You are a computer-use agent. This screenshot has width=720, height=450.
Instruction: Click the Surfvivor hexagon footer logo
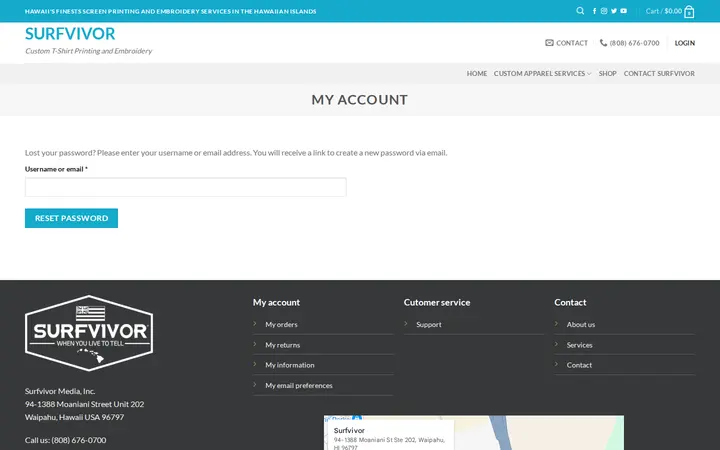click(x=89, y=333)
